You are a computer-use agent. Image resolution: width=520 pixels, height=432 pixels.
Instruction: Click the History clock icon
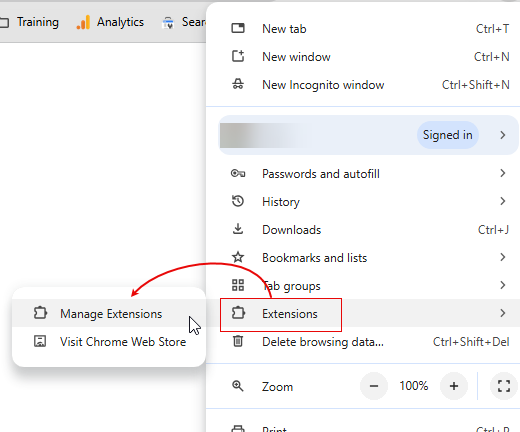(238, 201)
